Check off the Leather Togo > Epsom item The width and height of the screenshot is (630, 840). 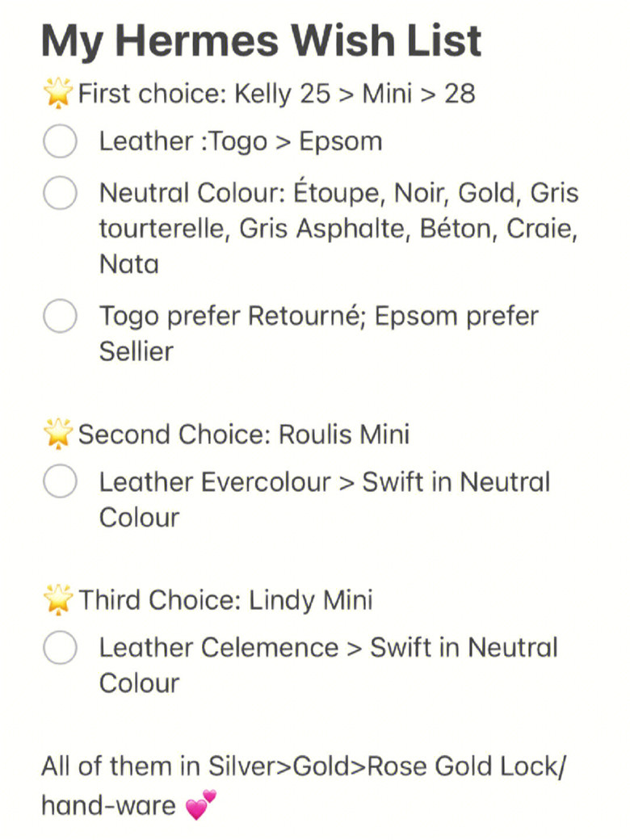tap(60, 141)
